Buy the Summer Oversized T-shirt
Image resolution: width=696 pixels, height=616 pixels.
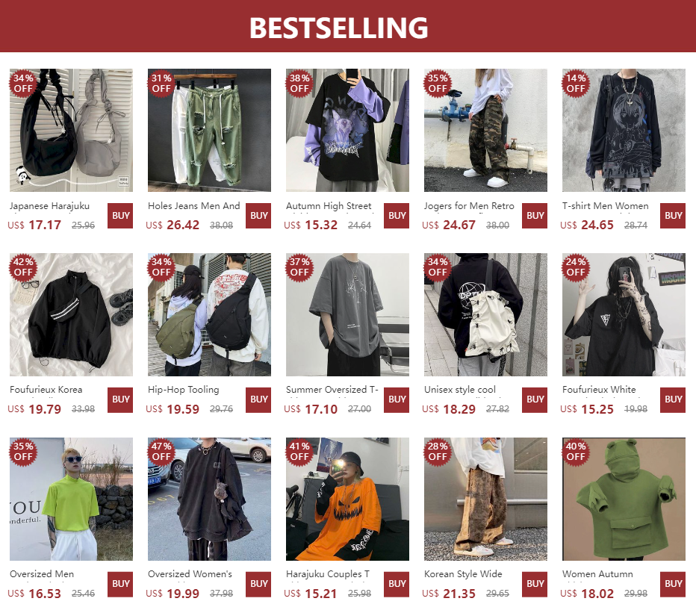[x=397, y=399]
